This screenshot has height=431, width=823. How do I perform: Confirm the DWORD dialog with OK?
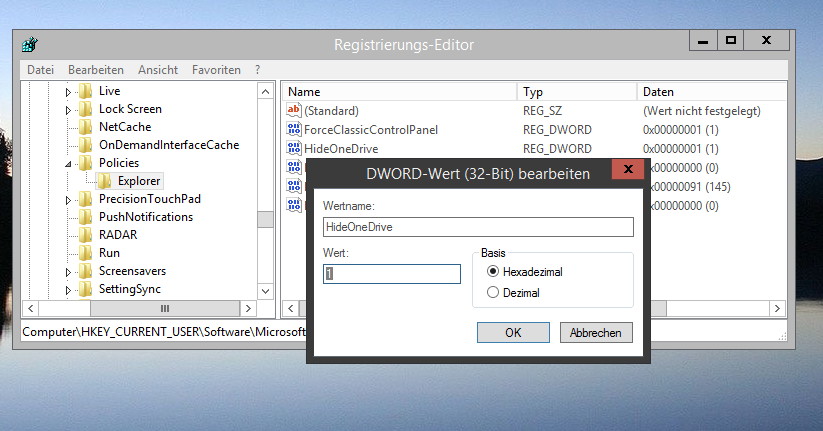pos(513,332)
